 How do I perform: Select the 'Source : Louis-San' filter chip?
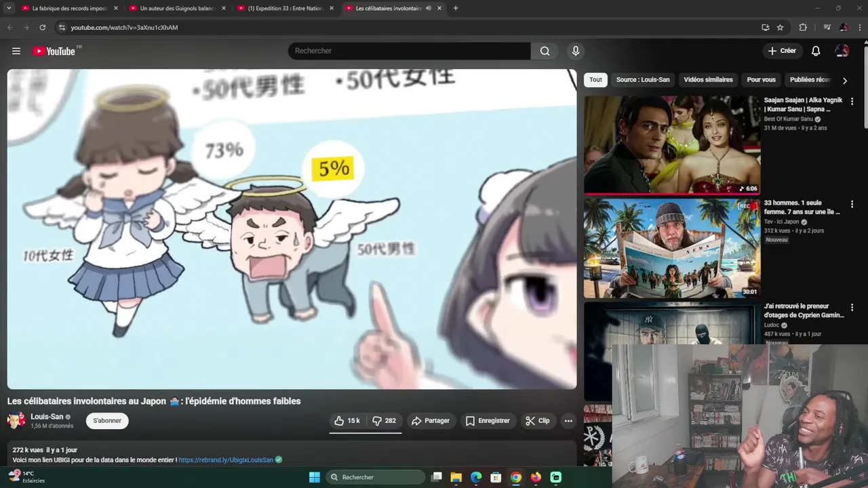[x=643, y=80]
